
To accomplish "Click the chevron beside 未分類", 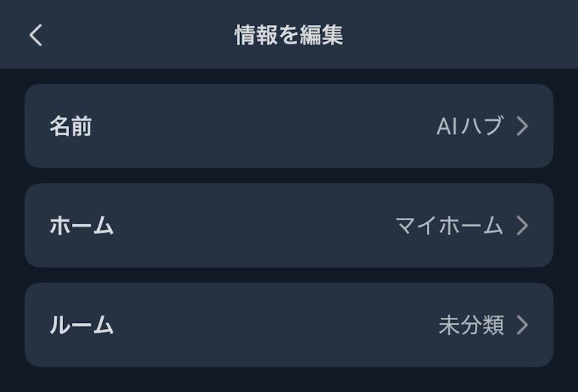I will [x=522, y=325].
